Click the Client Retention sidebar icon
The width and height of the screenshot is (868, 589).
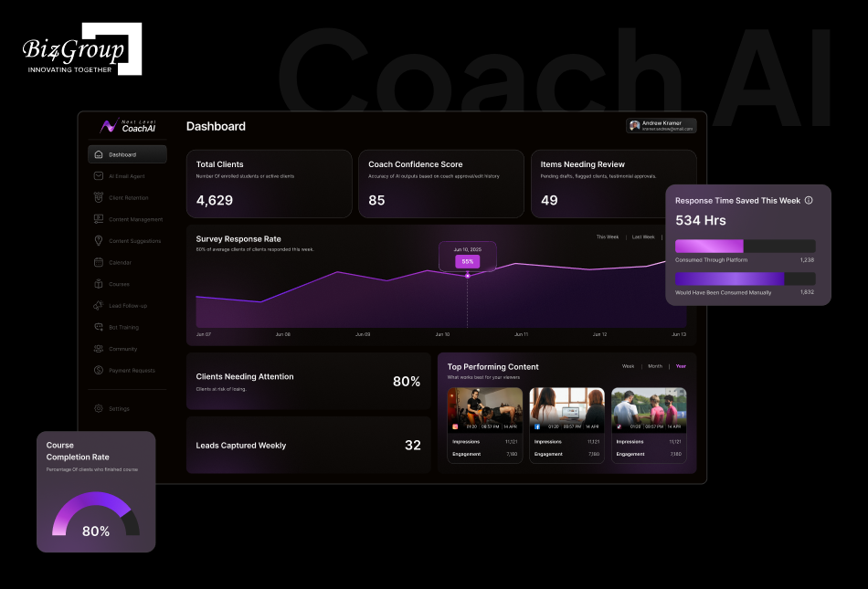[x=99, y=198]
